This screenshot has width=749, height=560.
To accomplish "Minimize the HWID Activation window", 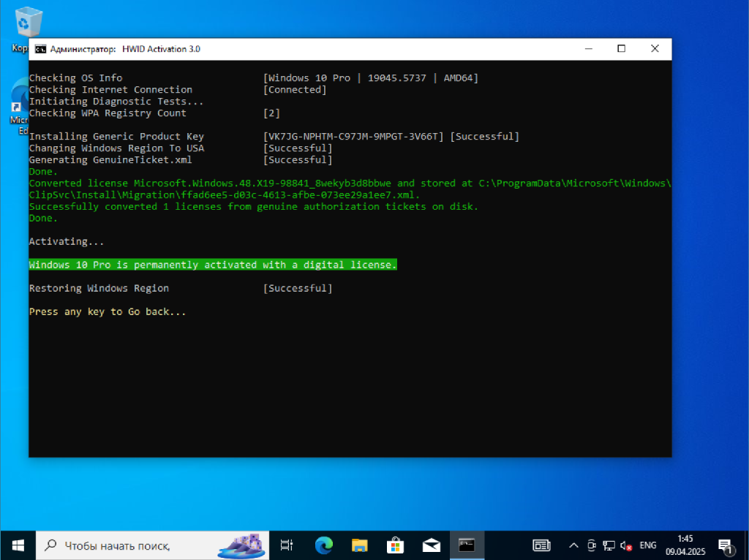I will point(589,49).
